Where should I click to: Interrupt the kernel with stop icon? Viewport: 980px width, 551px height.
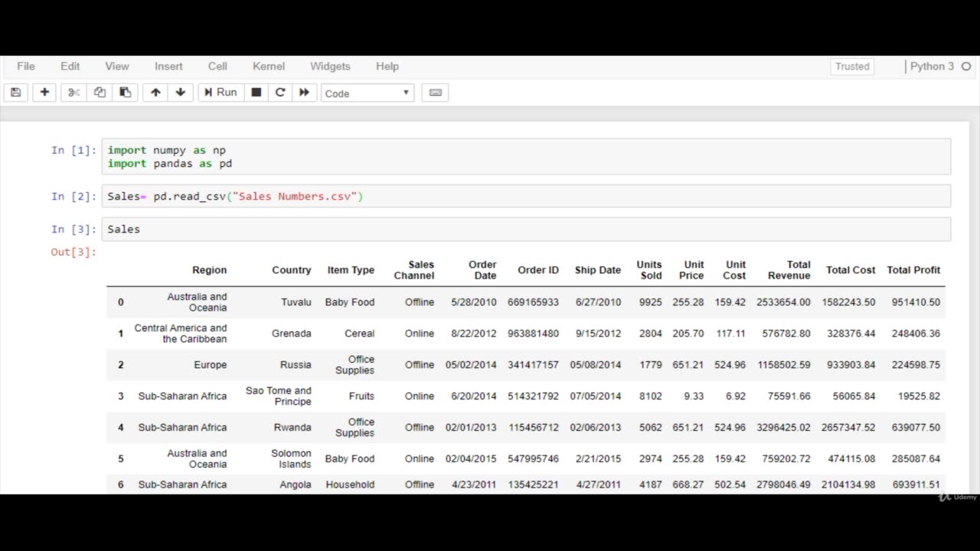[x=256, y=93]
